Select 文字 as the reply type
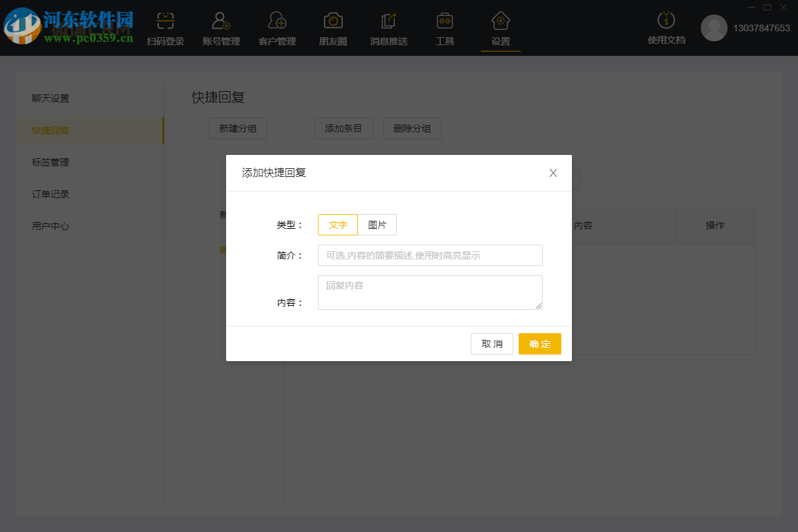 (x=338, y=225)
